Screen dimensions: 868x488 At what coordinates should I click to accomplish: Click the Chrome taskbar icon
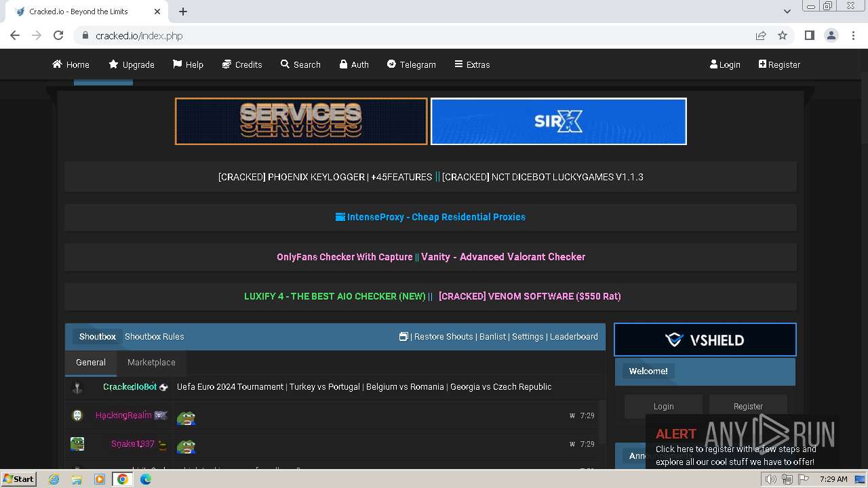click(x=123, y=479)
